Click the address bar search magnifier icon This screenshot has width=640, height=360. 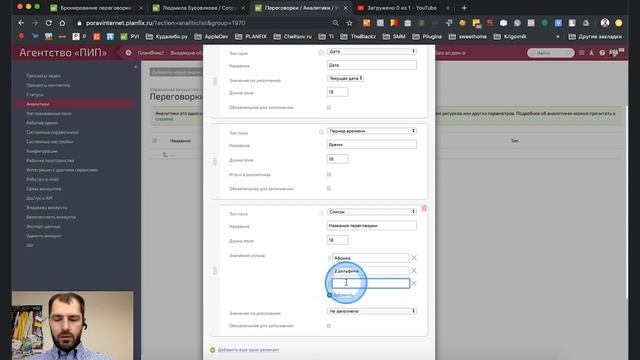(336, 23)
